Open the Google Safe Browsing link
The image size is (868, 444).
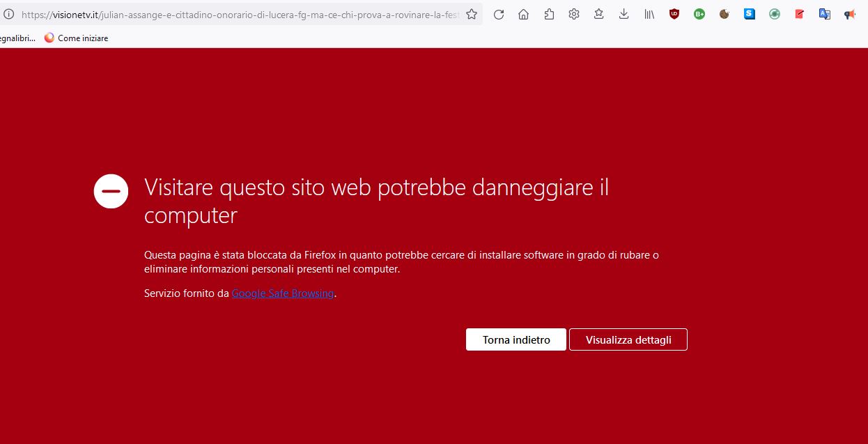tap(283, 293)
